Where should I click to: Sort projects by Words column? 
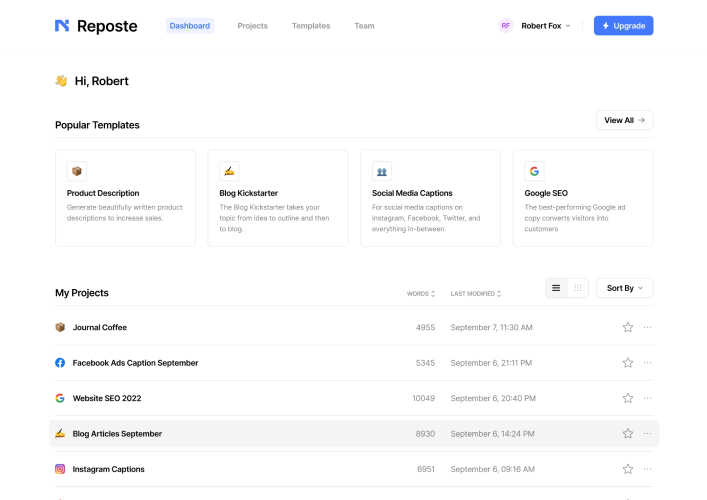421,294
